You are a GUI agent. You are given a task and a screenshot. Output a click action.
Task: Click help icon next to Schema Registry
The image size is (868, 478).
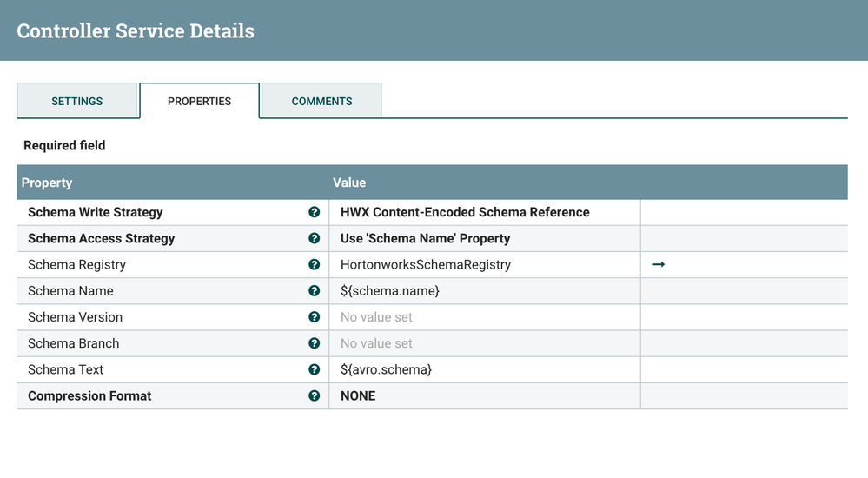(x=315, y=264)
